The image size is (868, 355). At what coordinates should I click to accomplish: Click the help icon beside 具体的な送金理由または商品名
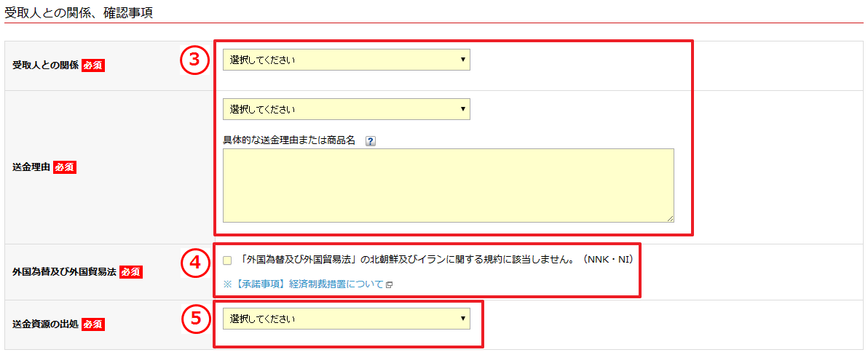371,140
